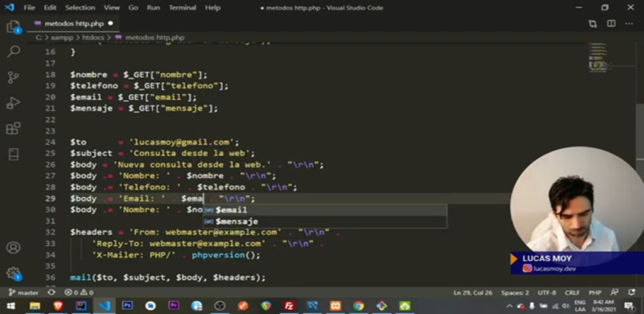This screenshot has width=644, height=314.
Task: Click the code minimap preview
Action: pos(599,57)
